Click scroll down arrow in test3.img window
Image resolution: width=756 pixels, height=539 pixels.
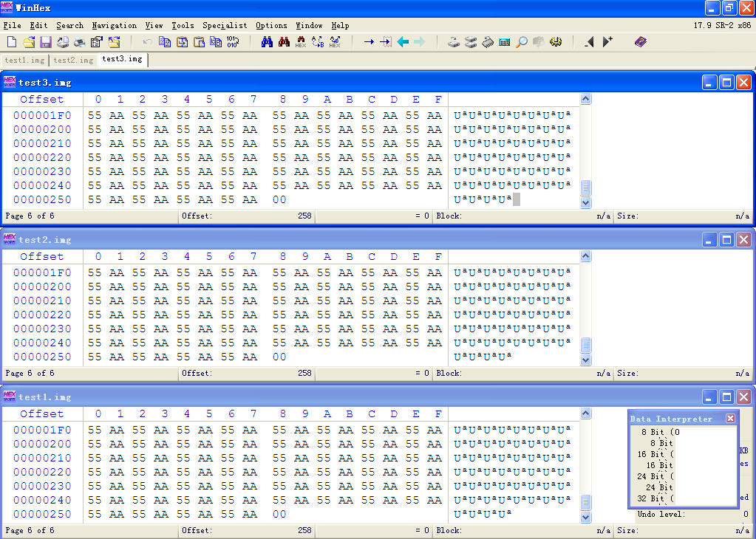(586, 203)
